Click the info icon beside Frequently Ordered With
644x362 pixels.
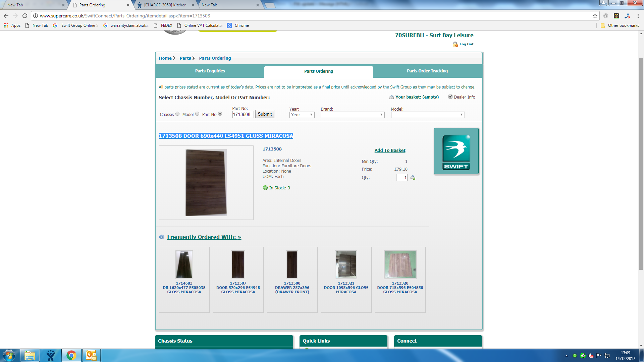[x=162, y=237]
